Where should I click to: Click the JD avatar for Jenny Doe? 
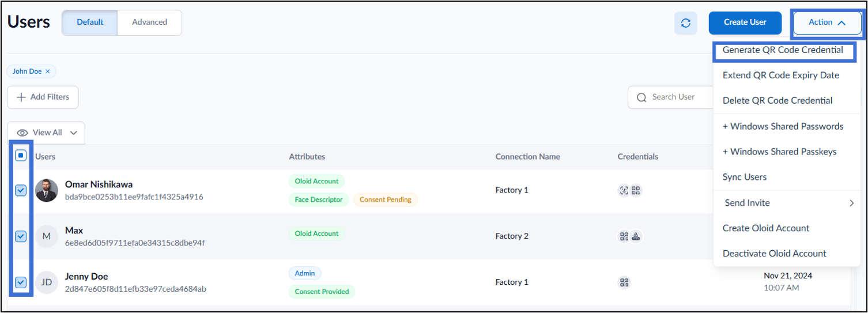point(47,282)
